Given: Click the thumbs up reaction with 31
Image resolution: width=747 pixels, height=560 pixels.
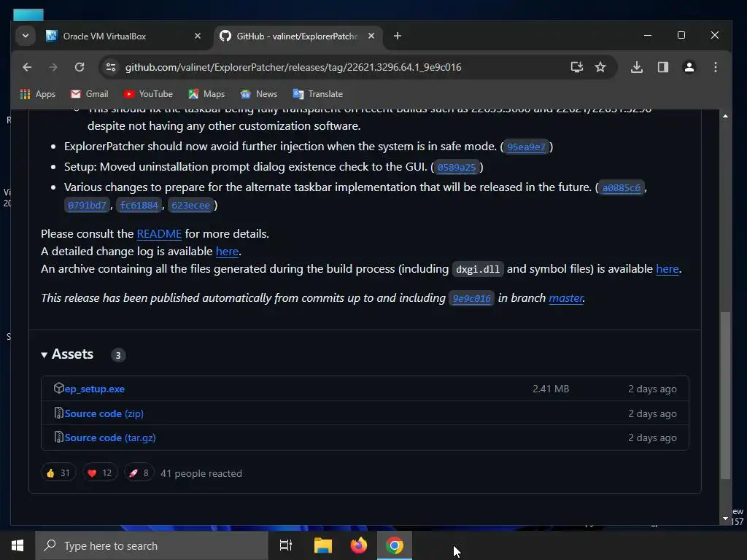Looking at the screenshot, I should tap(58, 472).
